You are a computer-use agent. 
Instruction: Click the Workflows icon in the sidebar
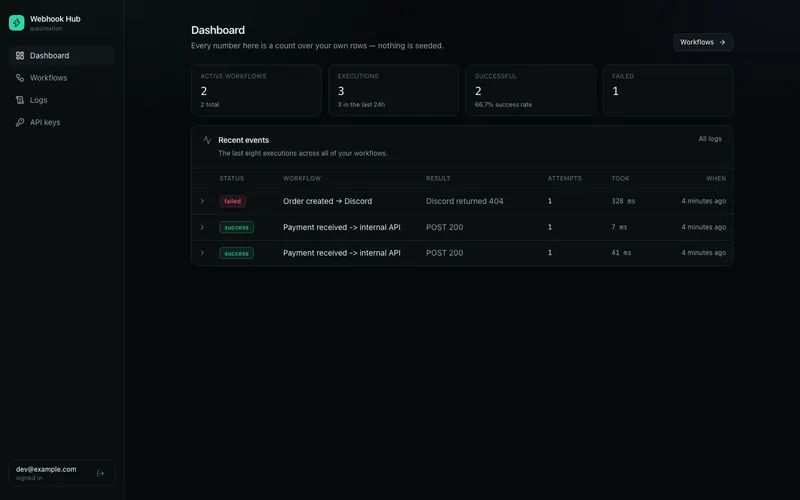point(20,78)
